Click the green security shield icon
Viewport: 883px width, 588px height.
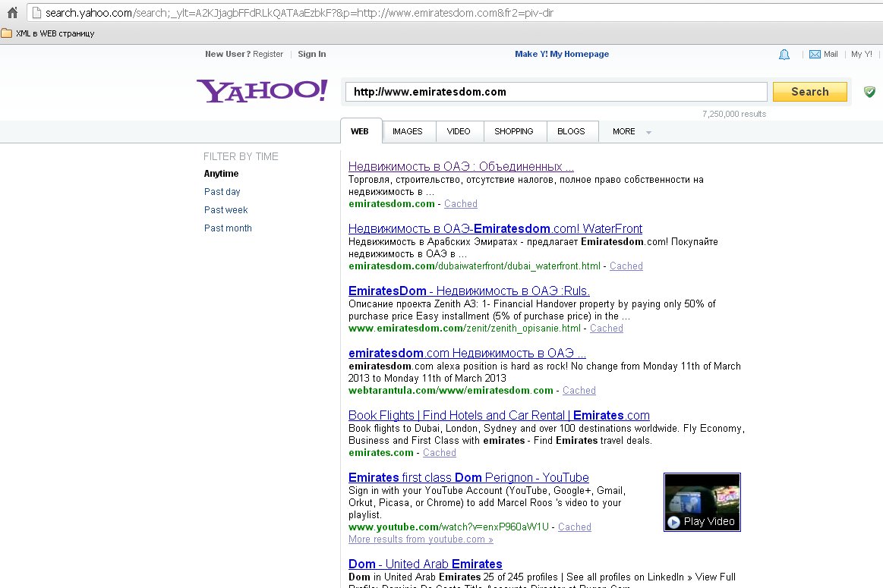[869, 92]
